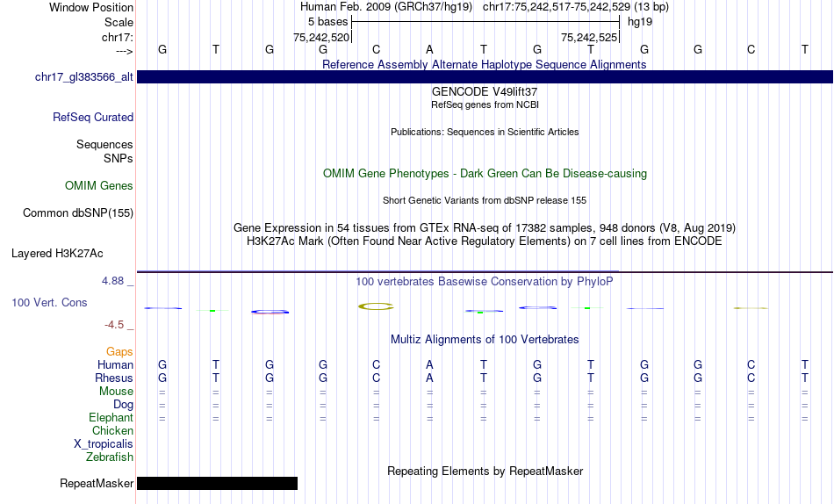The height and width of the screenshot is (504, 834).
Task: Open the Repeating Elements by RepeatMasker title
Action: [x=485, y=471]
